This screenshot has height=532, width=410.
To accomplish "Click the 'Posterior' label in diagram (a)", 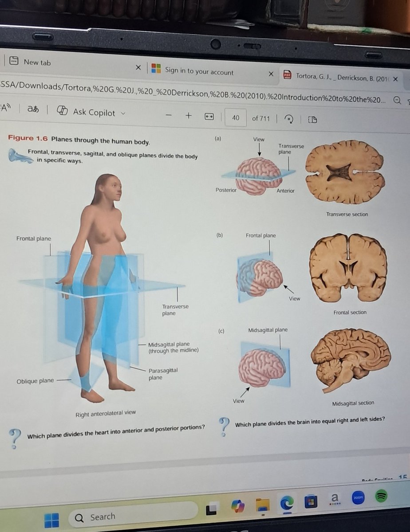I will 226,190.
